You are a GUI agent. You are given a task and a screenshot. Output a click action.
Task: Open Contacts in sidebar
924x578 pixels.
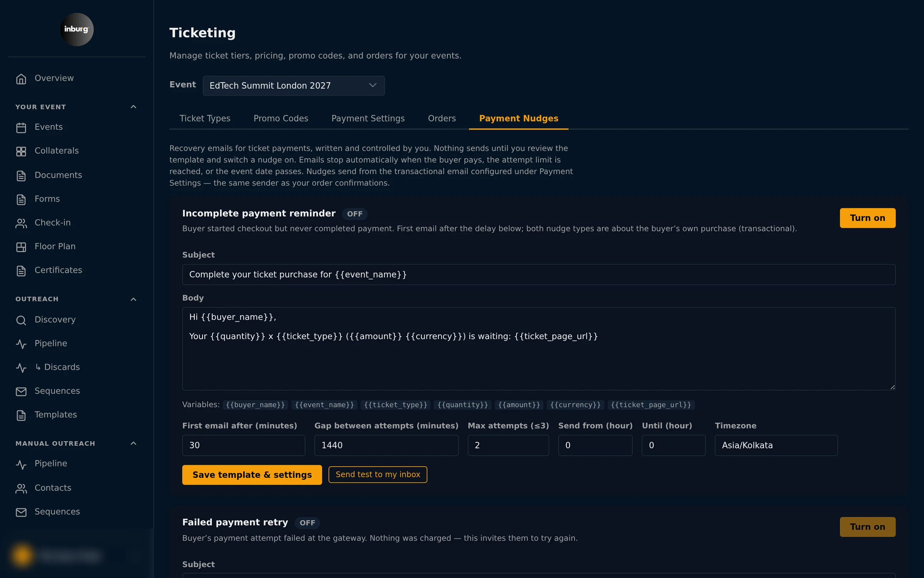click(x=53, y=487)
